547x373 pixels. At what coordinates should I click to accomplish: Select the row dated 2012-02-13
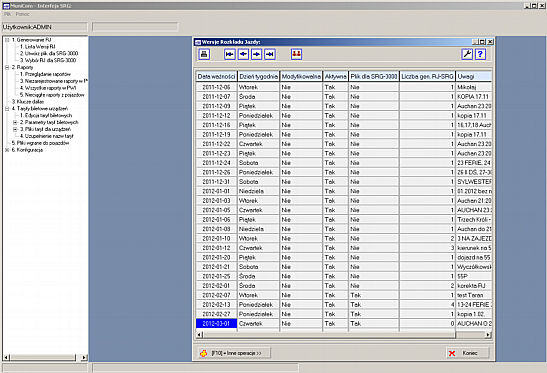pos(344,305)
